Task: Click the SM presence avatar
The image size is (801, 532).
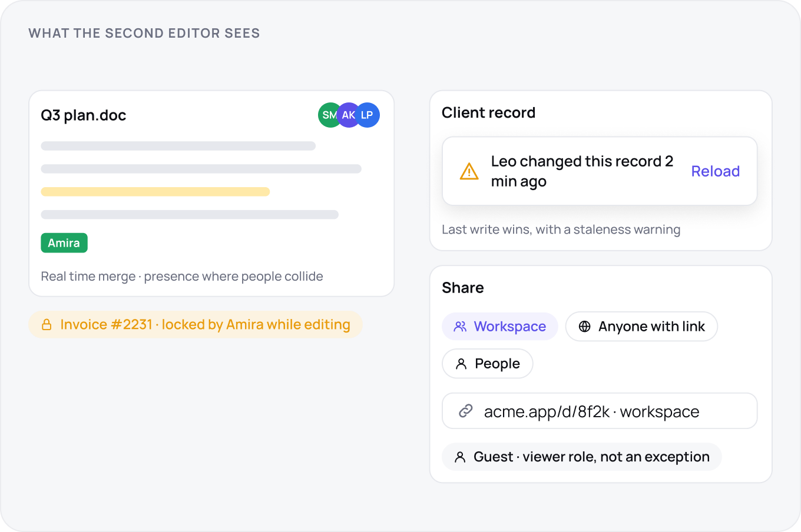Action: tap(329, 115)
